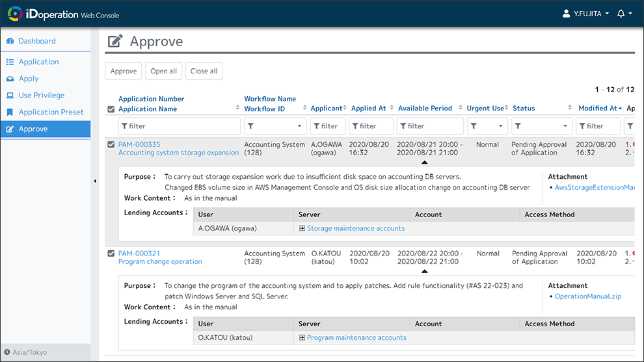Open PAM-000321 application link
This screenshot has width=644, height=362.
point(139,253)
